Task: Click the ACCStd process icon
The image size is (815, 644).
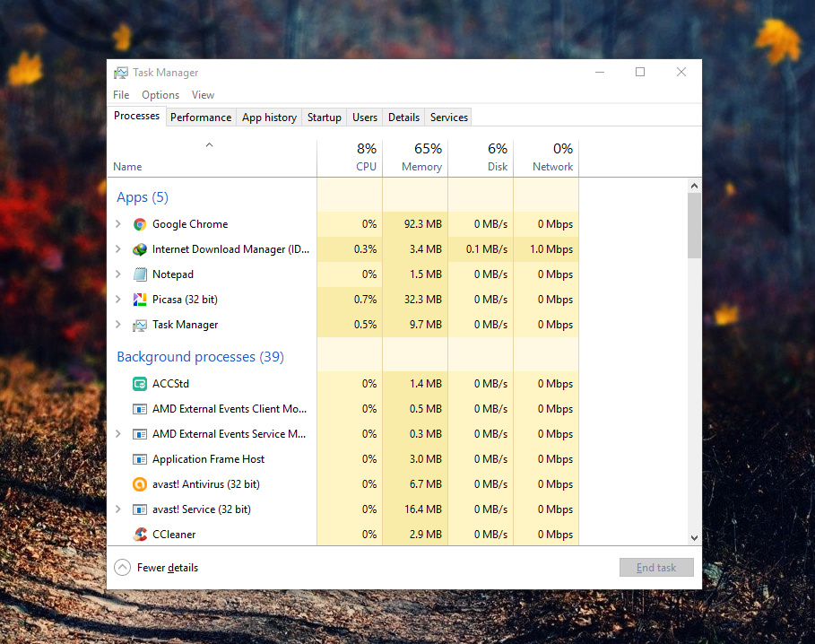Action: [x=139, y=384]
